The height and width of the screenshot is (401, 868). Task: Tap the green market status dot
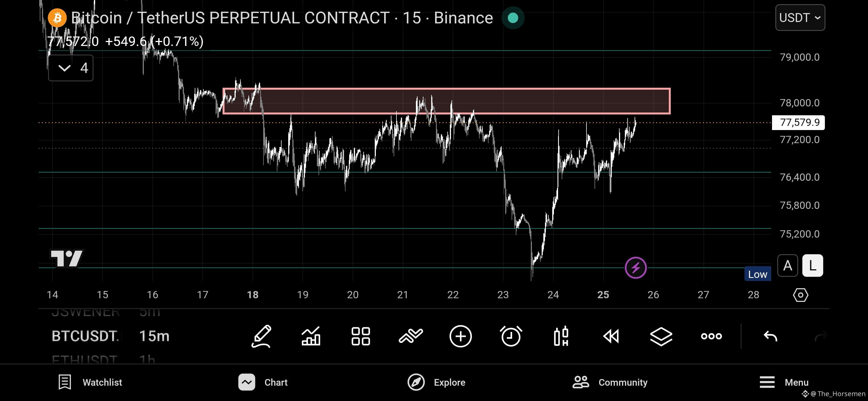[x=513, y=18]
